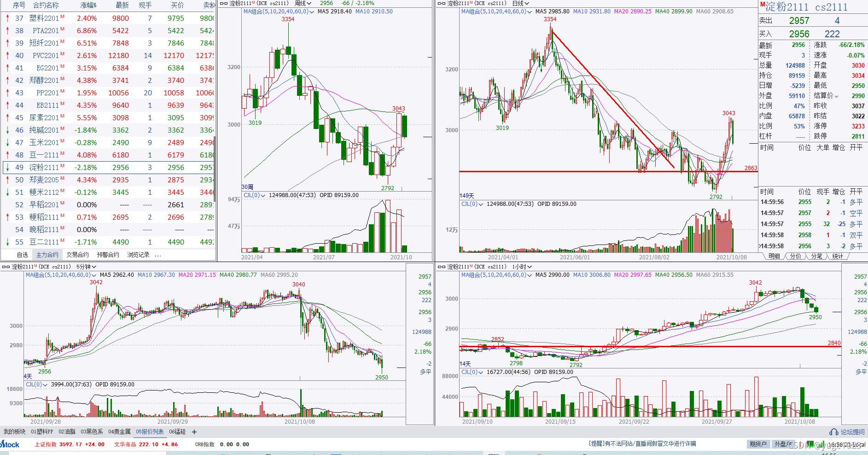Open the scam warning notice link

[642, 444]
